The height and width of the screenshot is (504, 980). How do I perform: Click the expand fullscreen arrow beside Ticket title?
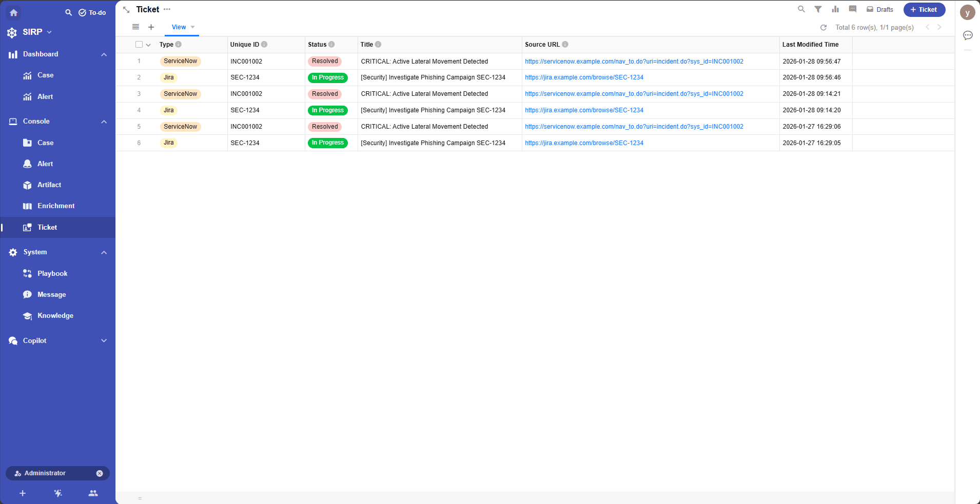126,10
